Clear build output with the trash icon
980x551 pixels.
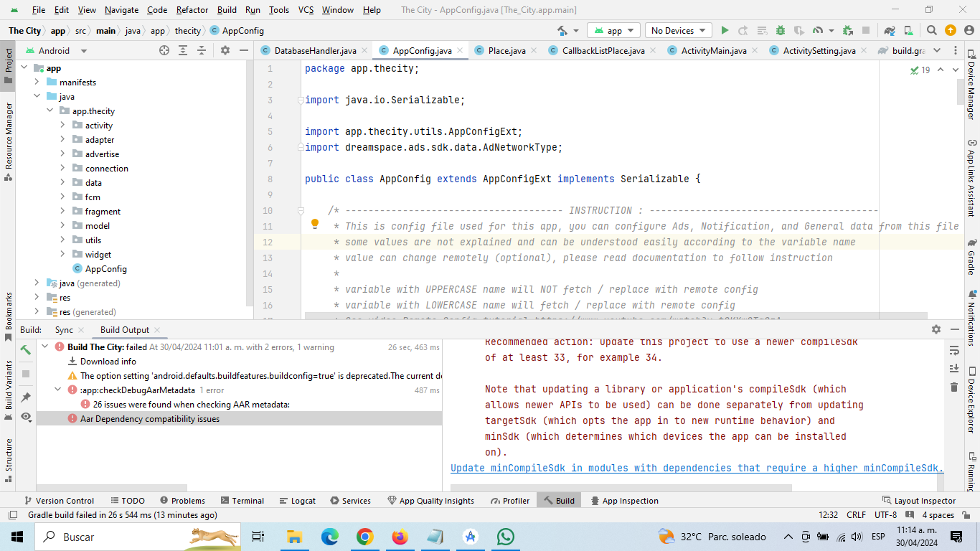click(x=953, y=387)
